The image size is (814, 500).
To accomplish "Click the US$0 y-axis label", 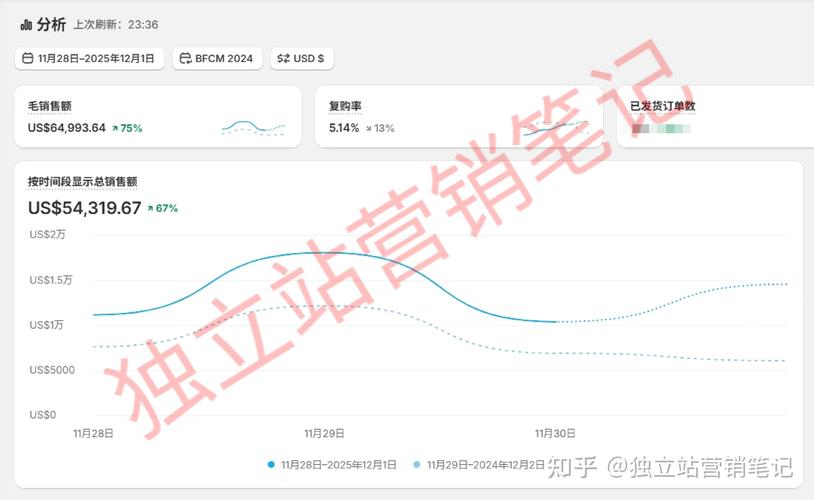I will pyautogui.click(x=43, y=415).
